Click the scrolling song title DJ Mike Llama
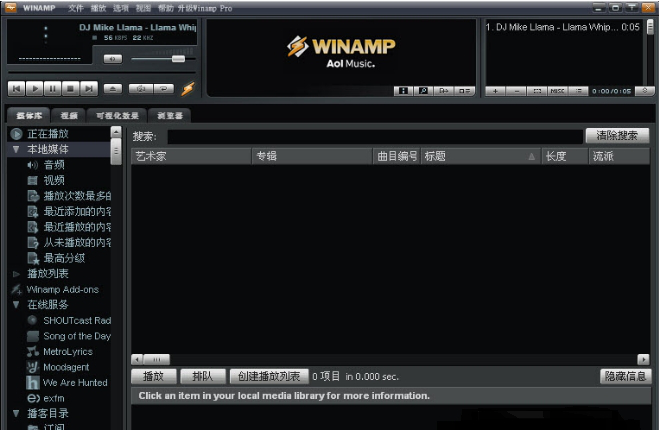Image resolution: width=659 pixels, height=447 pixels. pyautogui.click(x=138, y=28)
